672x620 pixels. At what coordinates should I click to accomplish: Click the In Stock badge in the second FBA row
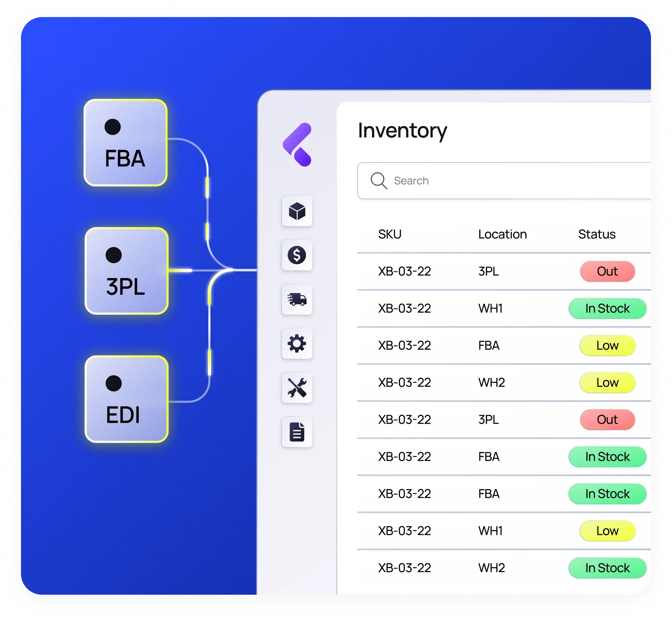pos(607,457)
